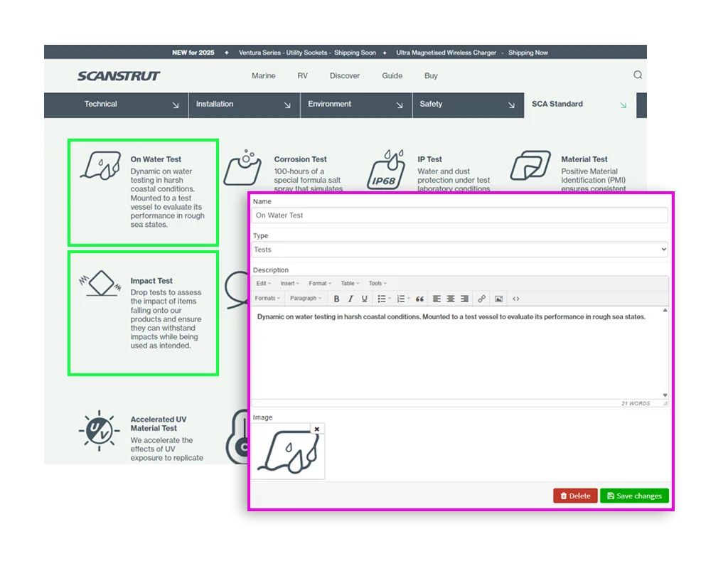Open the Formats dropdown in the editor
This screenshot has width=728, height=566.
pos(267,298)
